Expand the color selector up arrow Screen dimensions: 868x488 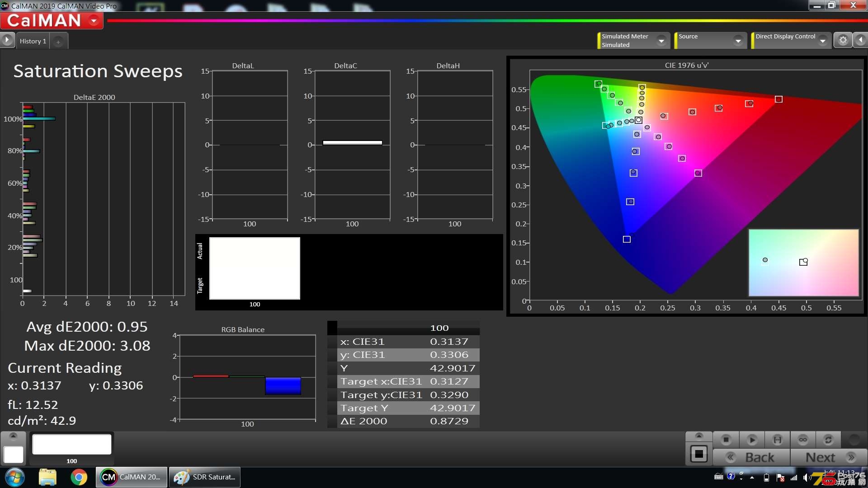(13, 436)
